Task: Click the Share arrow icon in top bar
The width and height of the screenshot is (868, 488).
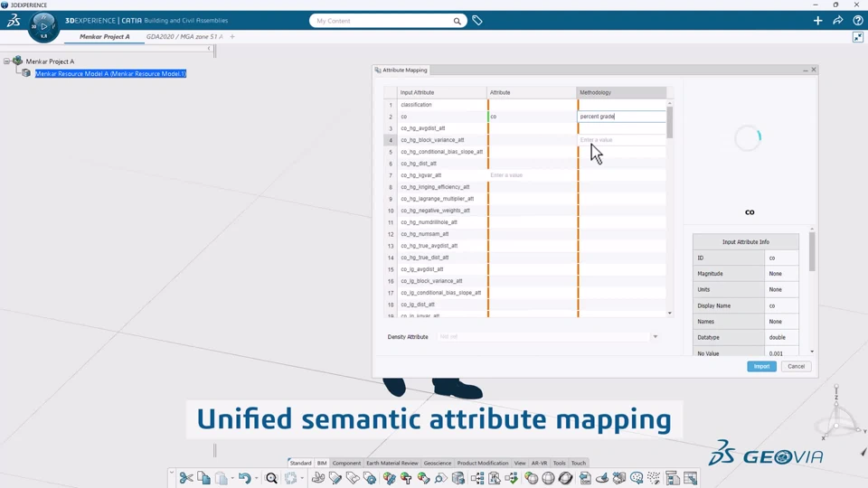Action: pyautogui.click(x=837, y=21)
